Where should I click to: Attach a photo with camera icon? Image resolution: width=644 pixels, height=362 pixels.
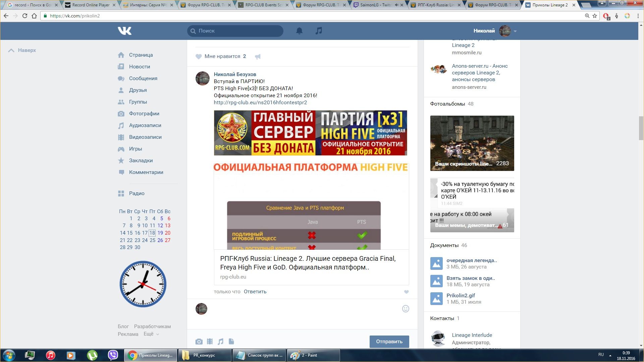coord(199,342)
